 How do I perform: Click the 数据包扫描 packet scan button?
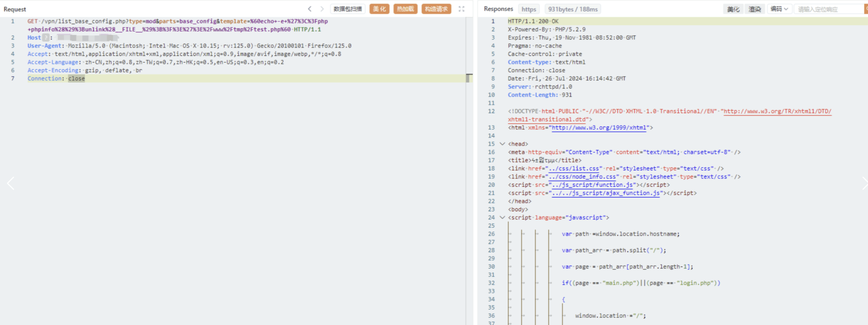point(348,9)
